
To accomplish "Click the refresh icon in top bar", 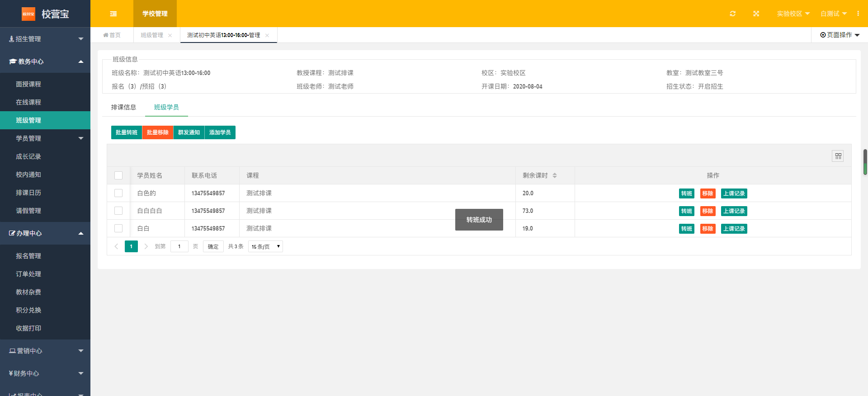I will tap(733, 14).
